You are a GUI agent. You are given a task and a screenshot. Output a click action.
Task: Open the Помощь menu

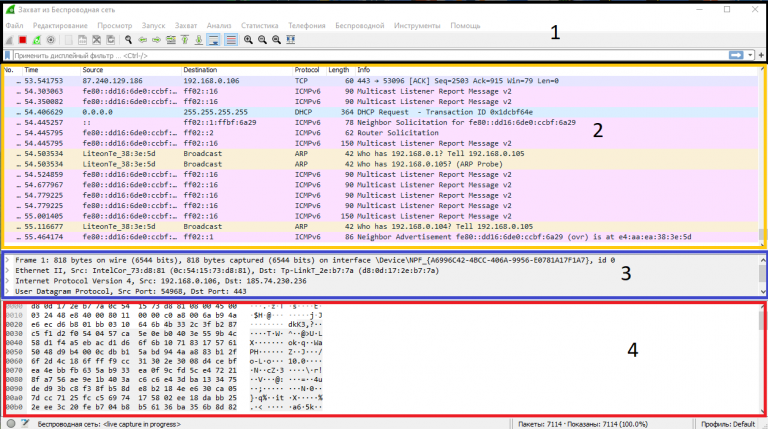465,25
